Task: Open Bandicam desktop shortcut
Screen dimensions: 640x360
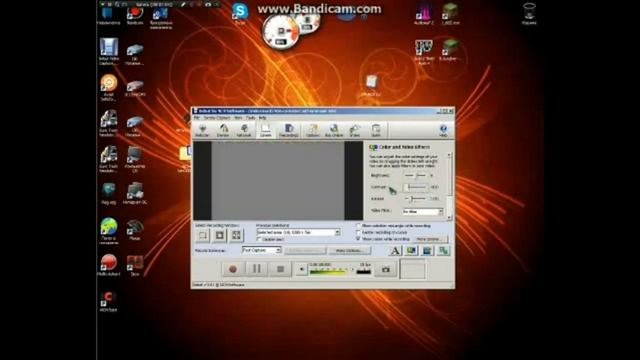Action: [x=135, y=16]
